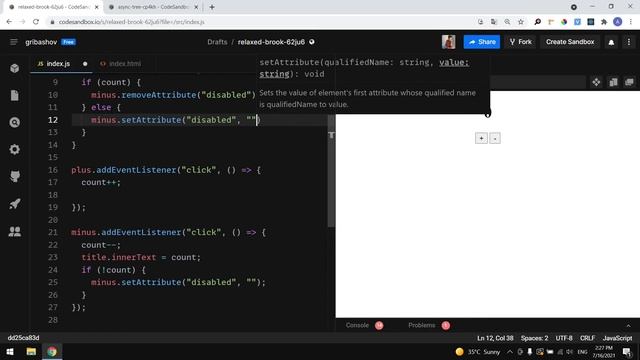Open the Chrome extensions puzzle icon
Screen dimensions: 640x360
604,22
